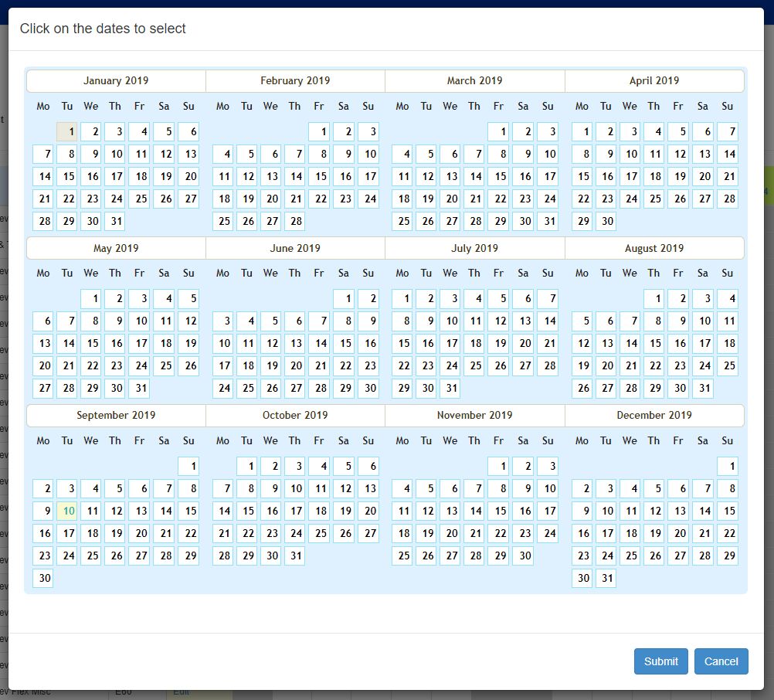Select April 30, 2019
The width and height of the screenshot is (774, 700).
click(x=606, y=221)
